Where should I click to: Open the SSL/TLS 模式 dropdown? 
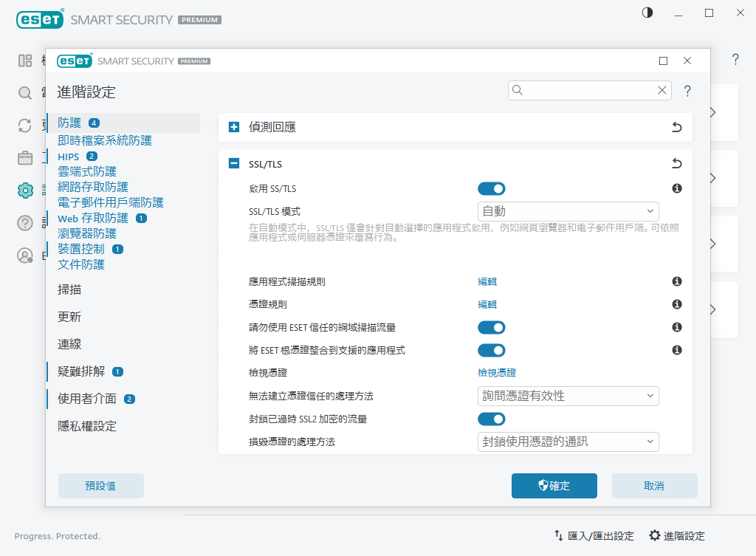tap(568, 210)
